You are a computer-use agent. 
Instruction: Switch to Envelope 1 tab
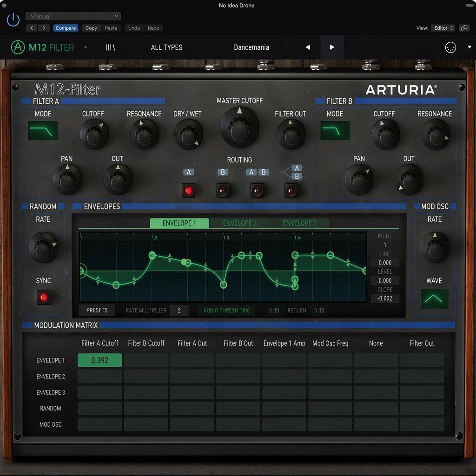[179, 223]
